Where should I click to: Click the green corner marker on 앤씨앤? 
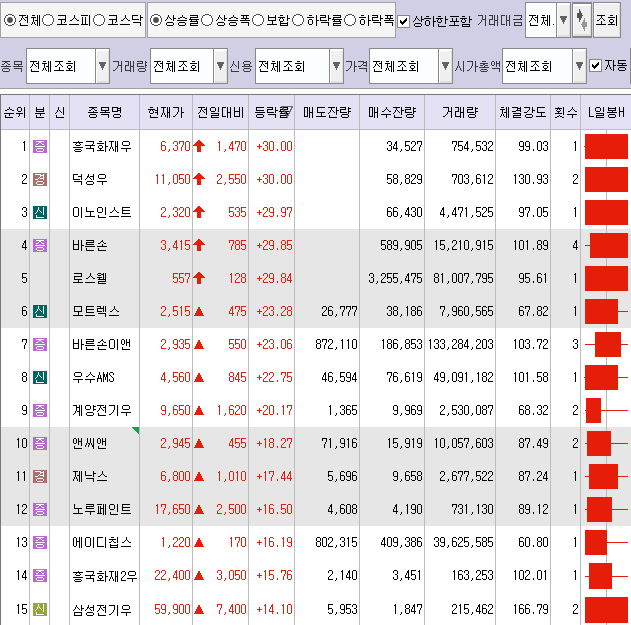[136, 431]
